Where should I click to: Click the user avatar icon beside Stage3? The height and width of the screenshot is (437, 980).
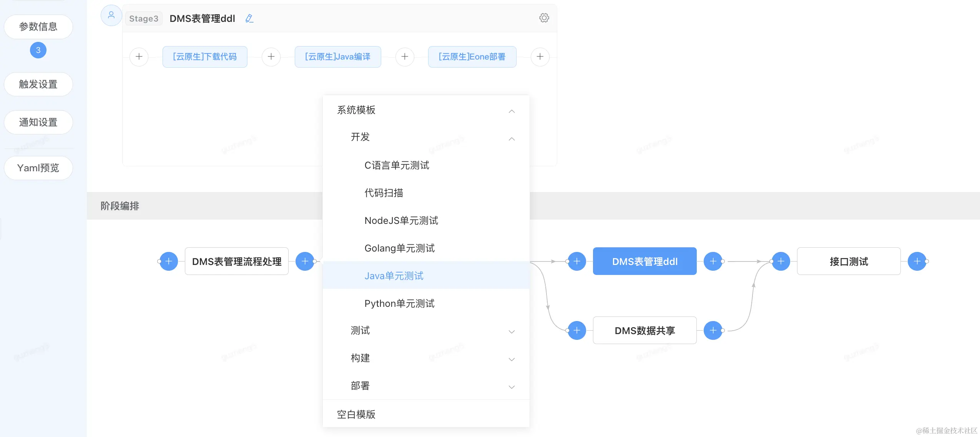click(111, 15)
